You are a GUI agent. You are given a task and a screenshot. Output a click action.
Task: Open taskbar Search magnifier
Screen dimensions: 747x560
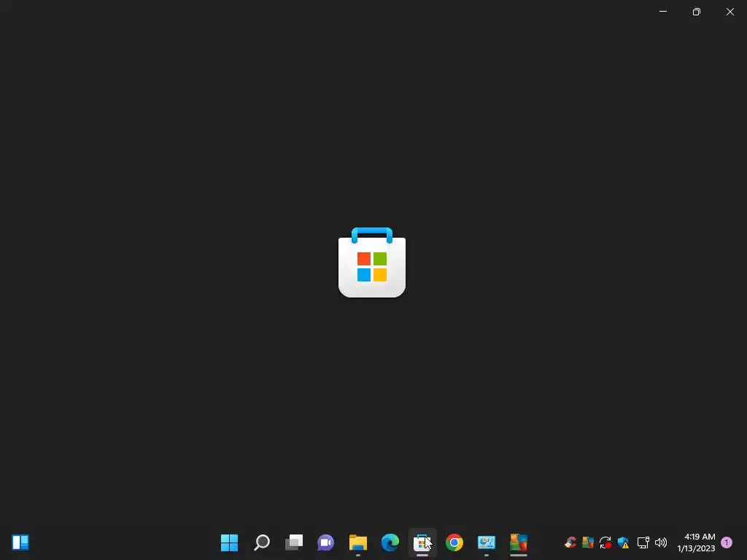pyautogui.click(x=262, y=542)
